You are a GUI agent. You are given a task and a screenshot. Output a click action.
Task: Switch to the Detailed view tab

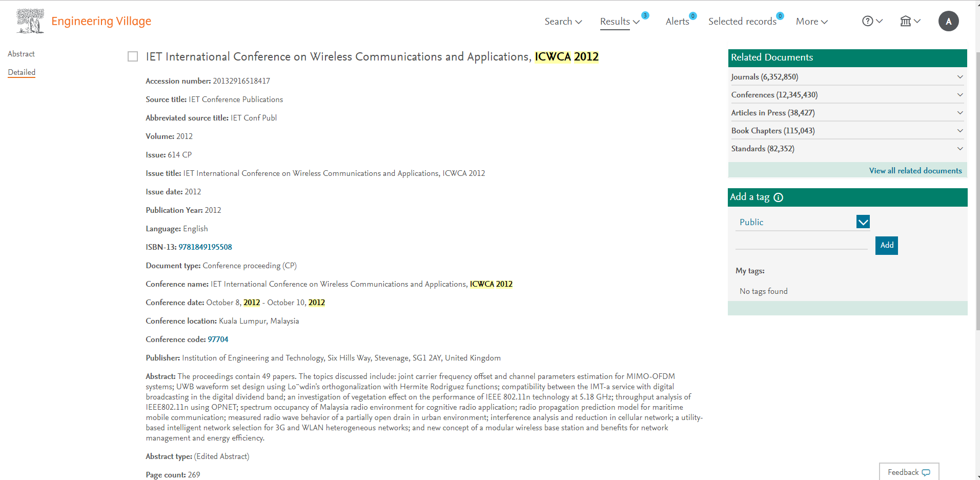22,72
